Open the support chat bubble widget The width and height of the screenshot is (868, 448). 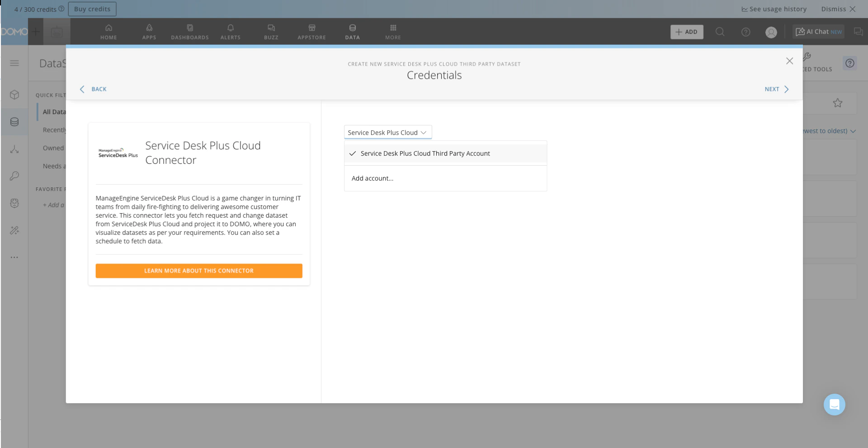[x=835, y=405]
